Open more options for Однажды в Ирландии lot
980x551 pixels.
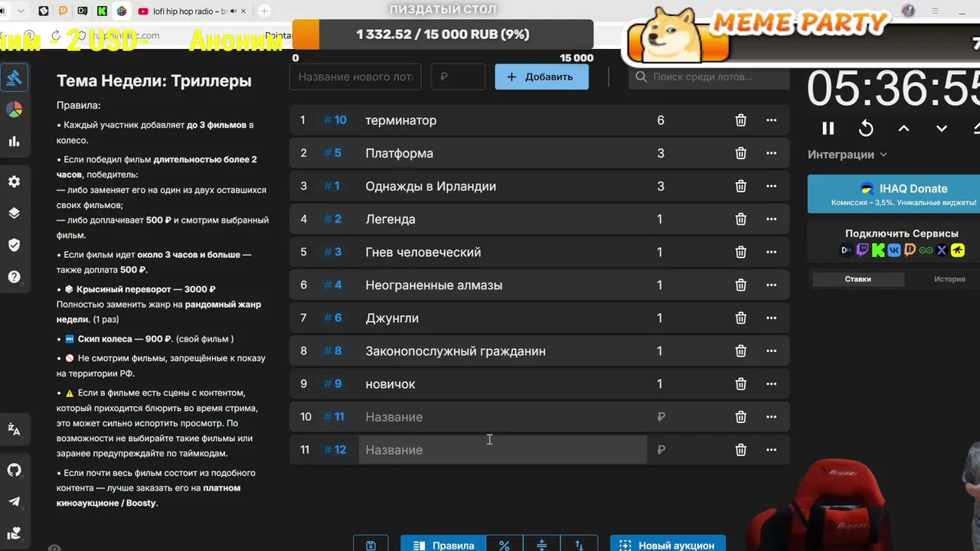(x=771, y=186)
